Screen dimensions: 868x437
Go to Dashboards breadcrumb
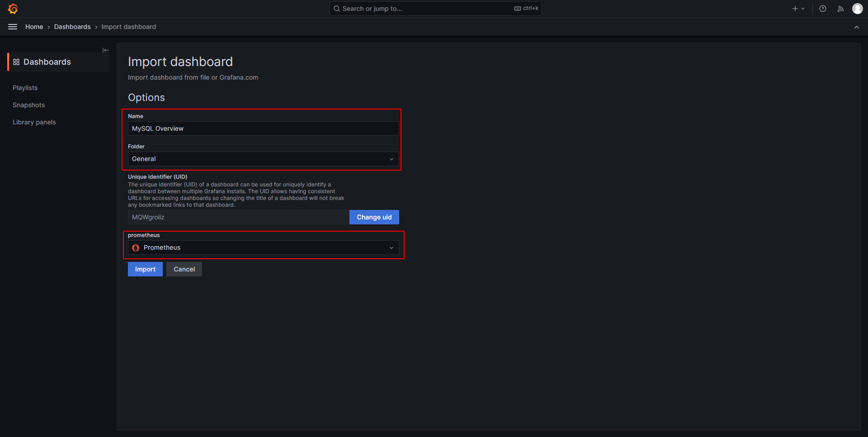[72, 27]
